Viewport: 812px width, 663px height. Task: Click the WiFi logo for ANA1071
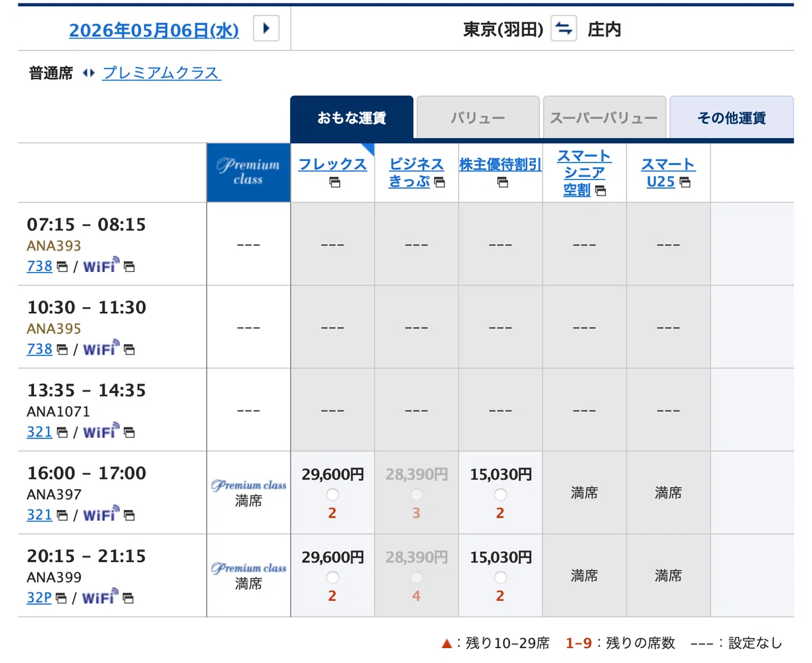coord(101,430)
